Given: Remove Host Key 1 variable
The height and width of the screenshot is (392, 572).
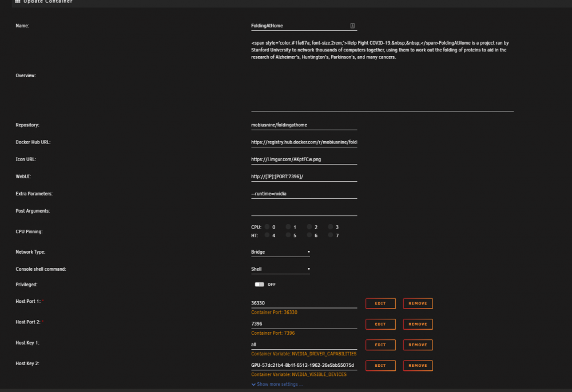Looking at the screenshot, I should (418, 345).
